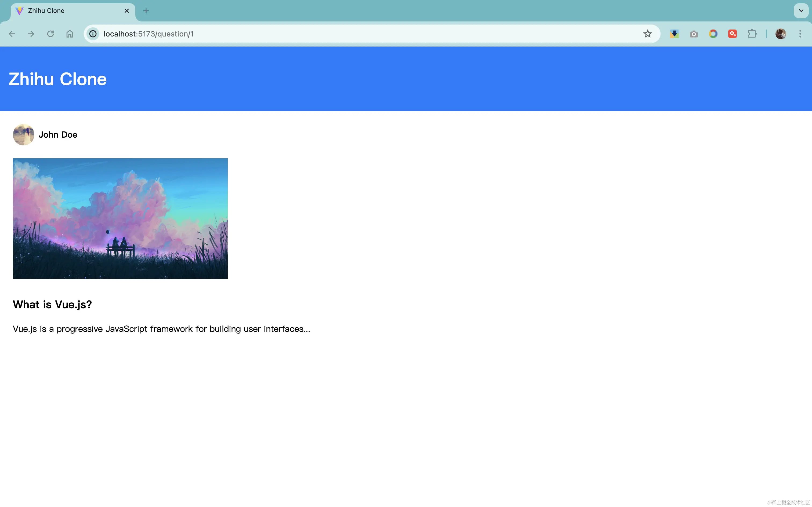
Task: Select the Zhihu Clone browser tab
Action: click(x=67, y=11)
